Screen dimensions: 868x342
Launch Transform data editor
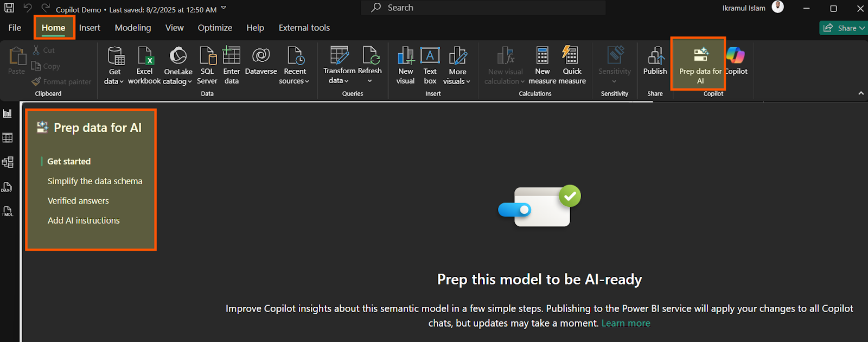point(339,66)
